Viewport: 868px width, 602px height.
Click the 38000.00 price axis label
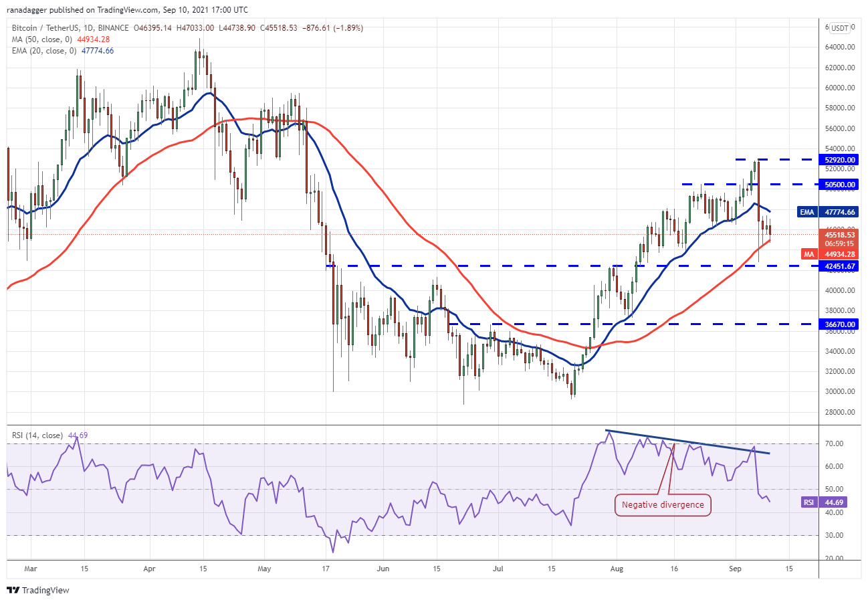pos(841,311)
